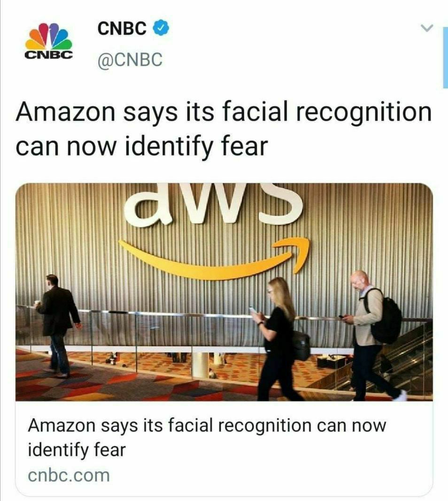Screen dimensions: 448x501
Task: Click the bald man's black backpack
Action: pos(386,315)
